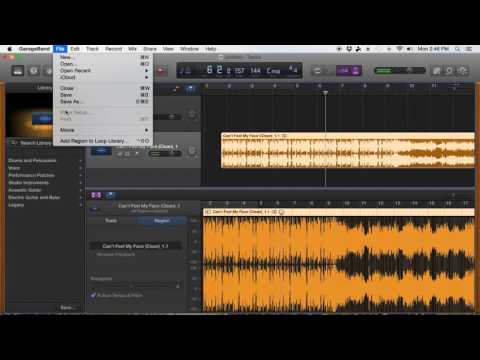Select the audio region in the tracks area
Image resolution: width=480 pixels, height=360 pixels.
point(348,150)
